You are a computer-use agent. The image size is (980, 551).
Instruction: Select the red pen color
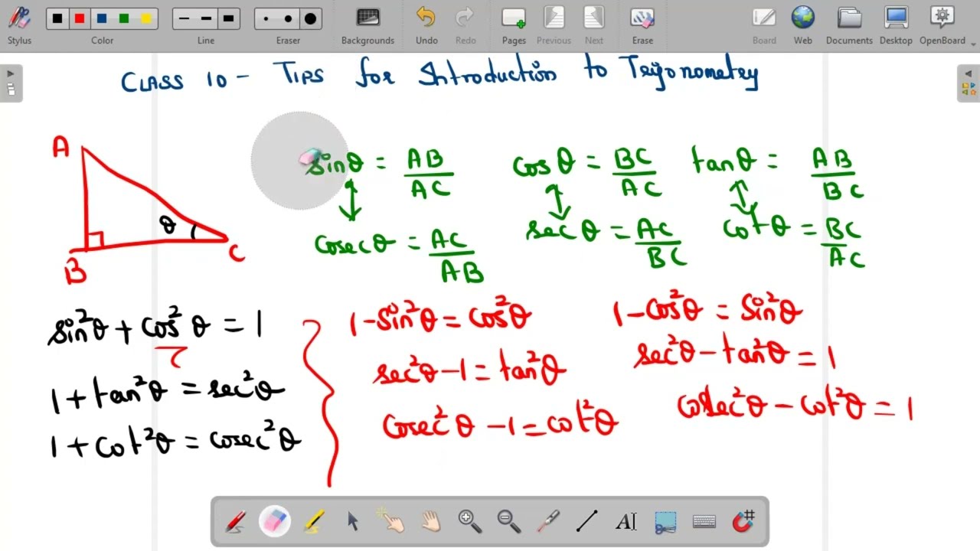80,18
